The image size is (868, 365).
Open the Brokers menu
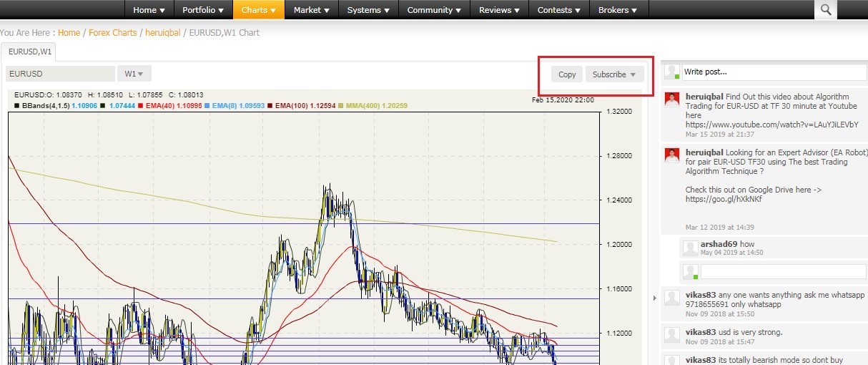(619, 10)
